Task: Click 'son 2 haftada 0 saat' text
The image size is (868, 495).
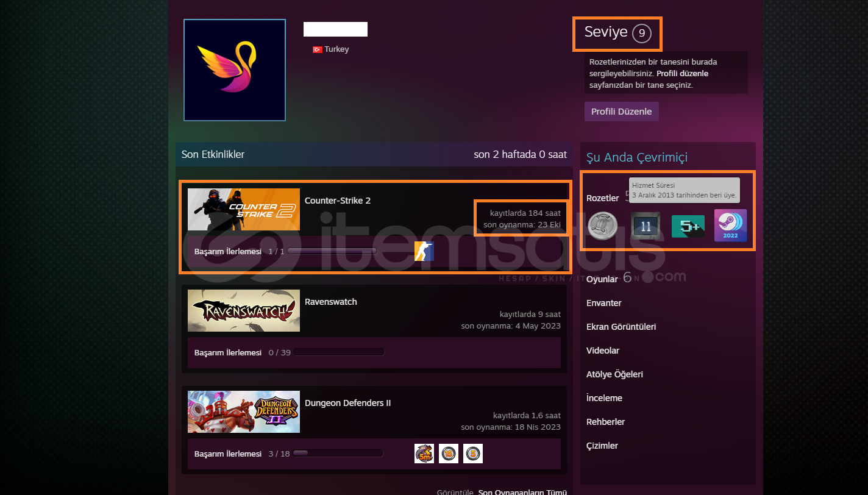Action: [x=520, y=154]
